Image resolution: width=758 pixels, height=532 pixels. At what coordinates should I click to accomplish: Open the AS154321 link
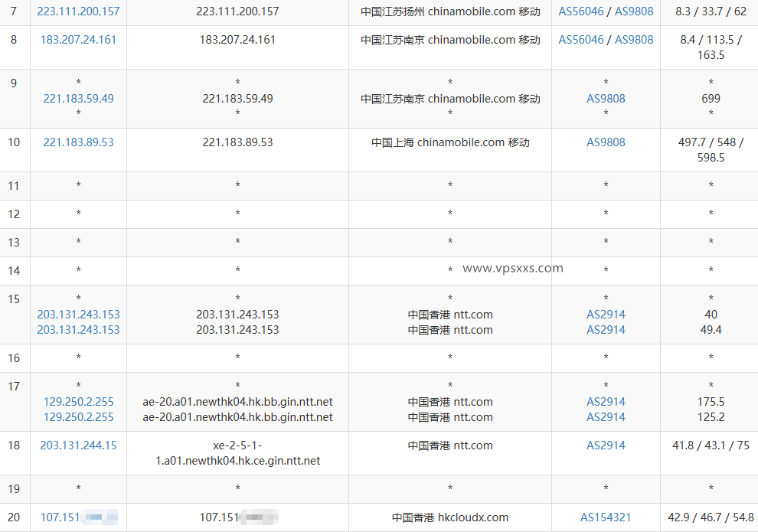point(606,517)
